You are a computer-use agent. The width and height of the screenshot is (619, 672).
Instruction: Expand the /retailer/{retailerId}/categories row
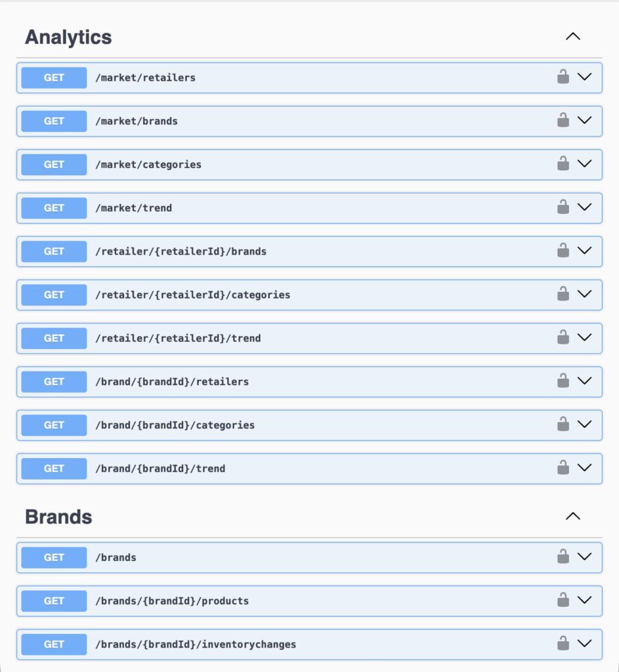pyautogui.click(x=584, y=294)
